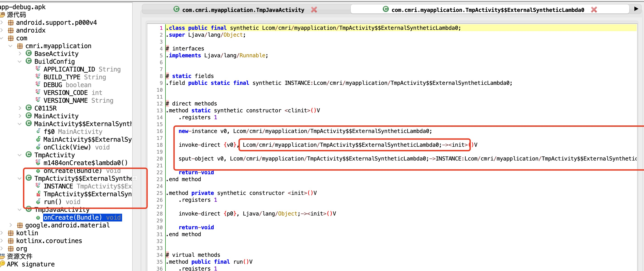Screen dimensions: 644x271
Task: Select the kotlinx.coroutines package
Action: click(49, 241)
